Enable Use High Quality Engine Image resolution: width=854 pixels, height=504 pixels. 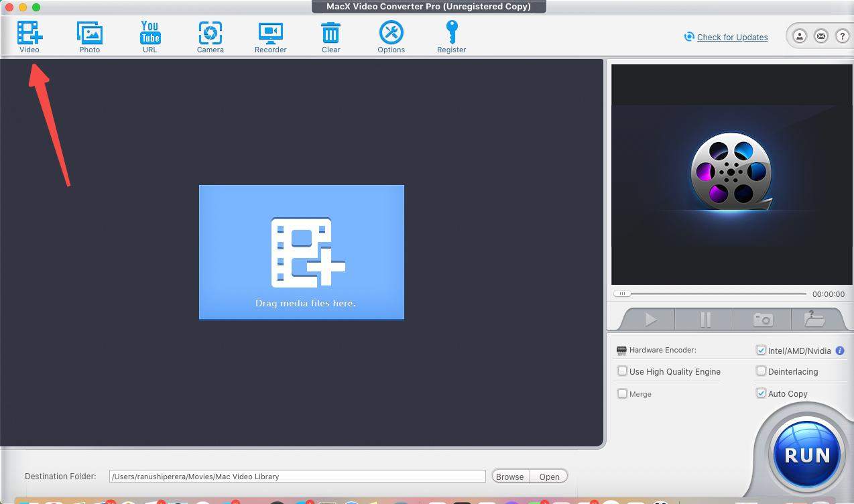pos(622,371)
